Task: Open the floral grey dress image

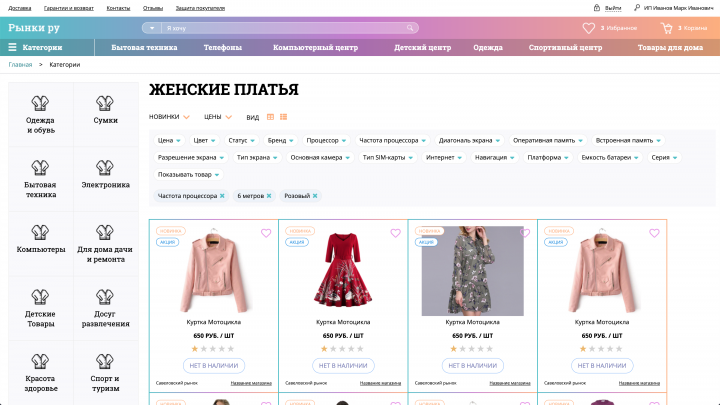Action: click(x=472, y=270)
